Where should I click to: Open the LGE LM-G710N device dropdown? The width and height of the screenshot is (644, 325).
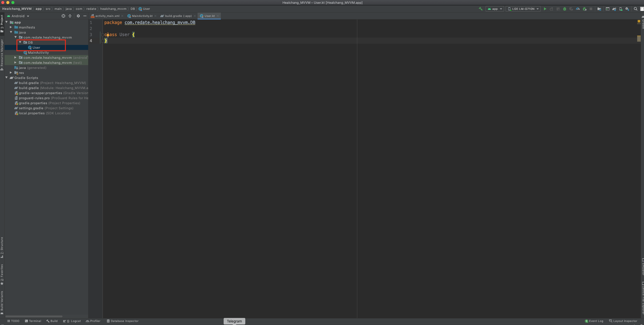(x=523, y=9)
